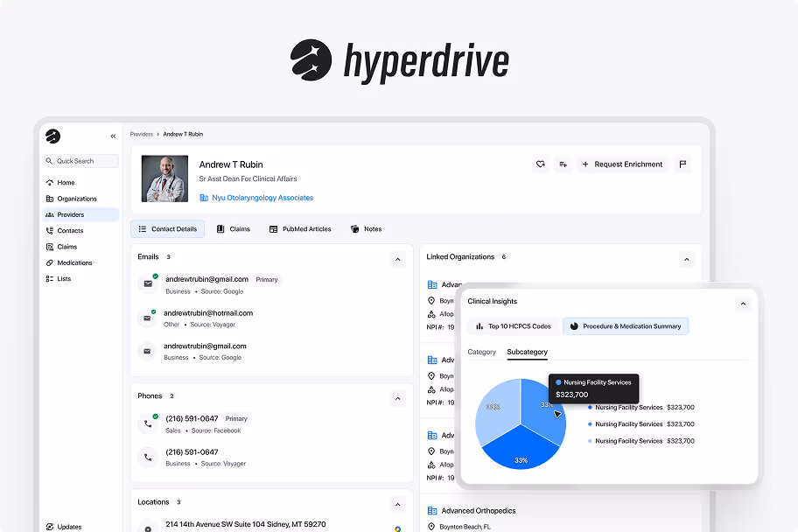This screenshot has width=798, height=532.
Task: Click last Nursing Facility Services legend entry
Action: point(641,441)
